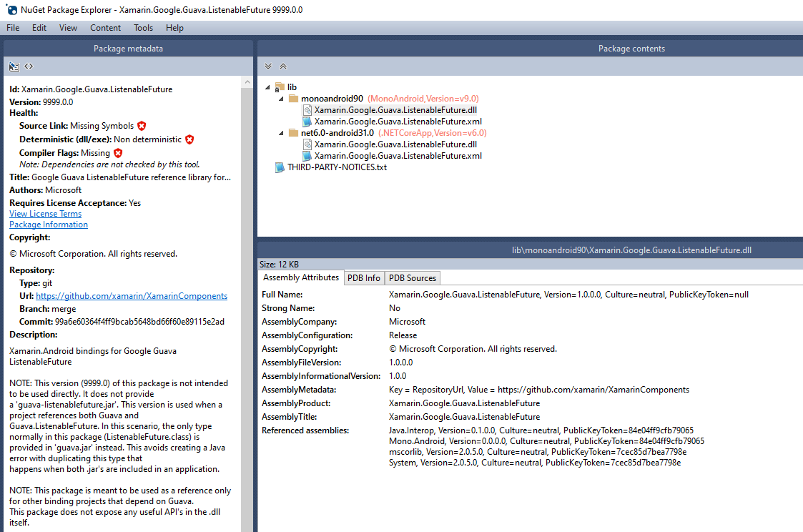Open the Tools menu

144,28
